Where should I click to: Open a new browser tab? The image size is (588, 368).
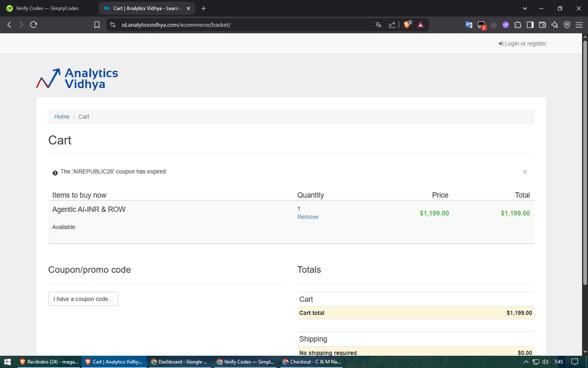(x=203, y=8)
